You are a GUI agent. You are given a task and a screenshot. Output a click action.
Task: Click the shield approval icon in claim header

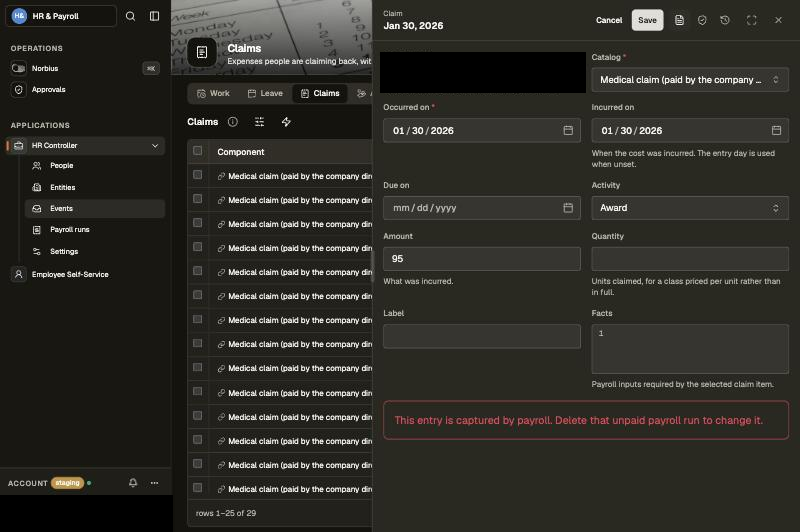pyautogui.click(x=702, y=20)
